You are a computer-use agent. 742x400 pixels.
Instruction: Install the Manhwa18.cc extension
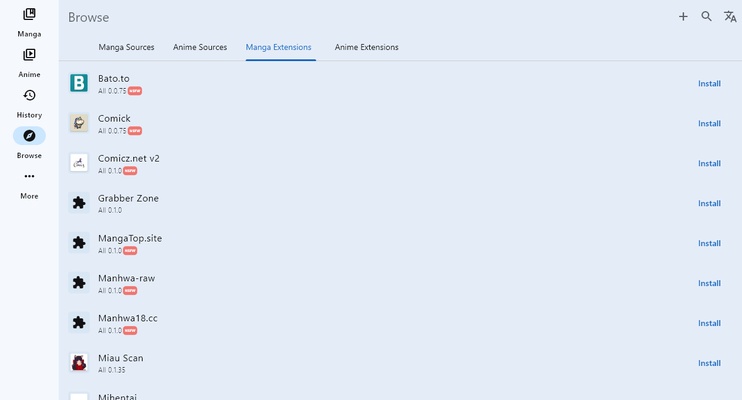(x=709, y=323)
